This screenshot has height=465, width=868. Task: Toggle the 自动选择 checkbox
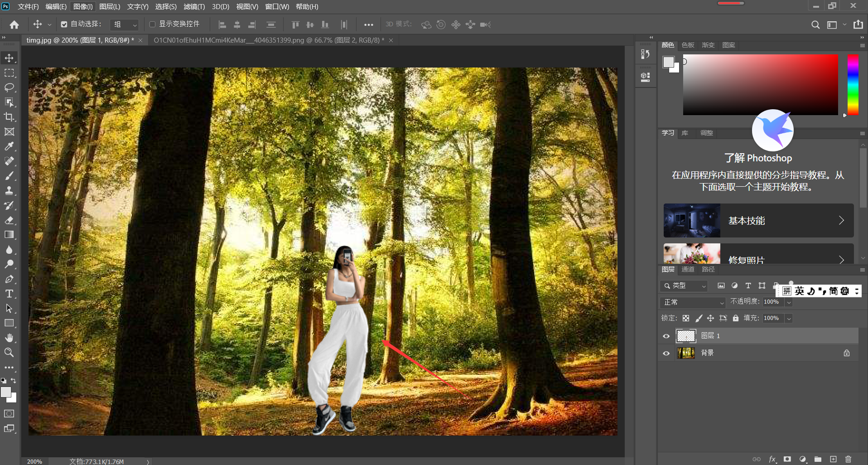64,24
